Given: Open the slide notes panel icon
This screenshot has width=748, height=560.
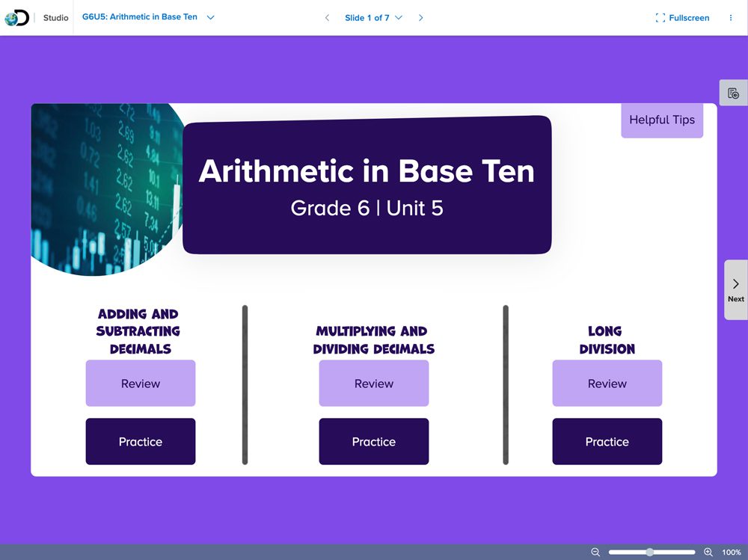Looking at the screenshot, I should point(733,93).
